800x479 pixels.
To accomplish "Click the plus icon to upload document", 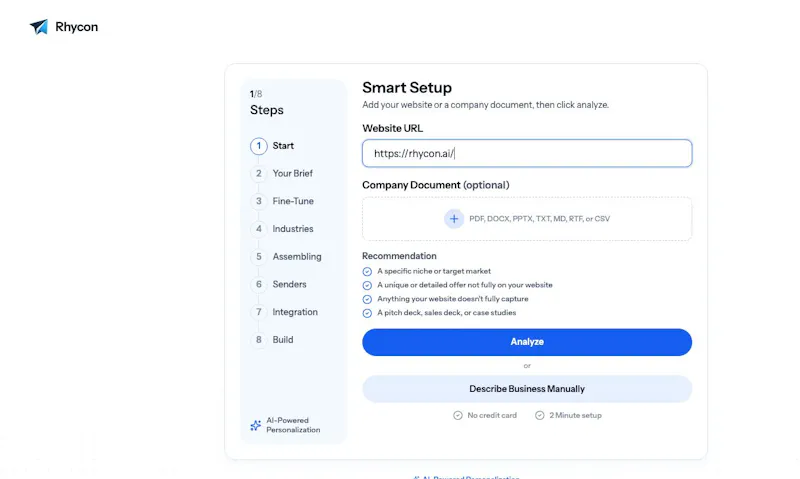I will click(454, 219).
